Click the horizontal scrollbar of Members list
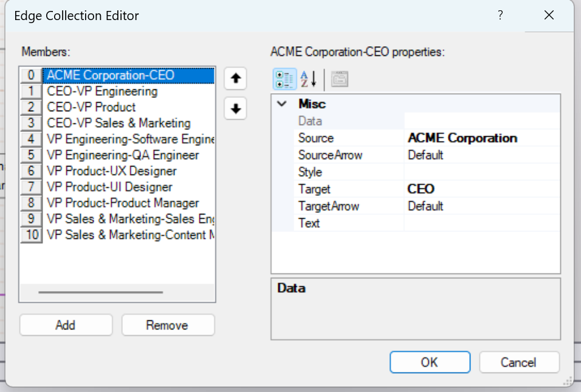The image size is (581, 392). click(101, 292)
